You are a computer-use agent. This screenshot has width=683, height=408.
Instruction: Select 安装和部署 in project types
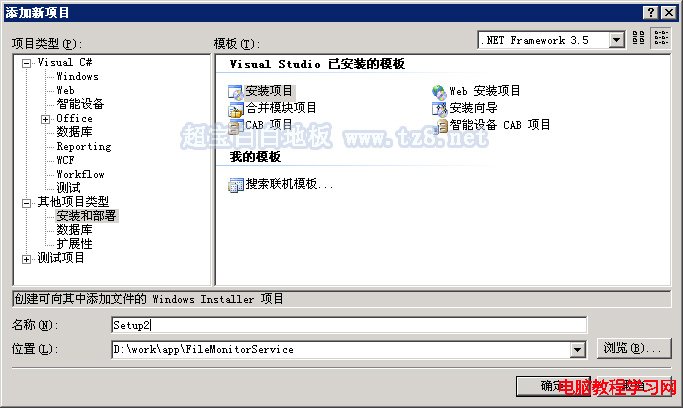[x=86, y=216]
